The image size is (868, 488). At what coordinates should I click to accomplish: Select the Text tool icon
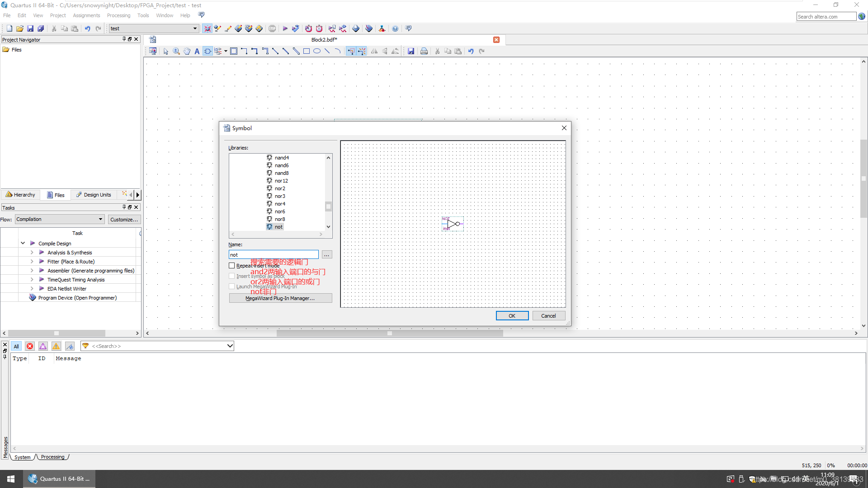[x=197, y=52]
